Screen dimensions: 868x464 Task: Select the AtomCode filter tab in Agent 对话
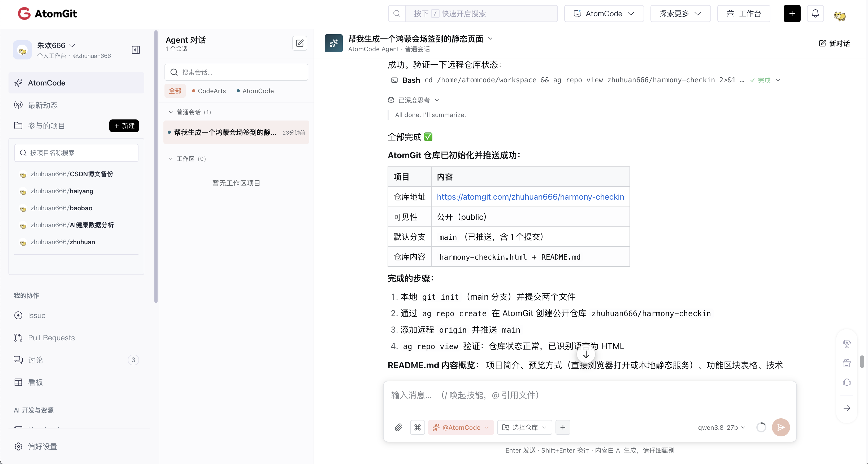255,91
